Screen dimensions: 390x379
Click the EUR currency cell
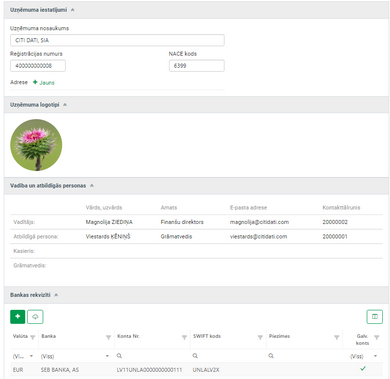18,370
